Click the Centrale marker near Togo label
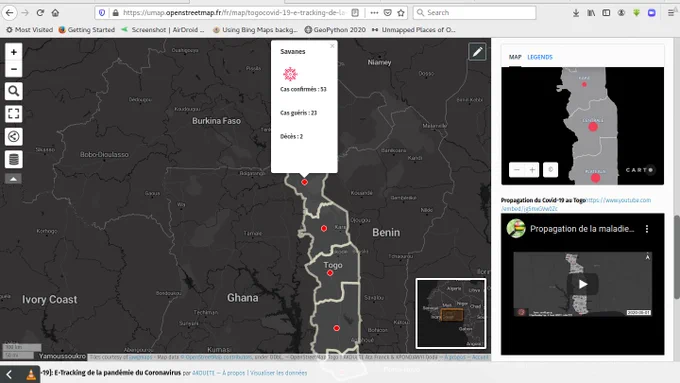 tap(330, 273)
